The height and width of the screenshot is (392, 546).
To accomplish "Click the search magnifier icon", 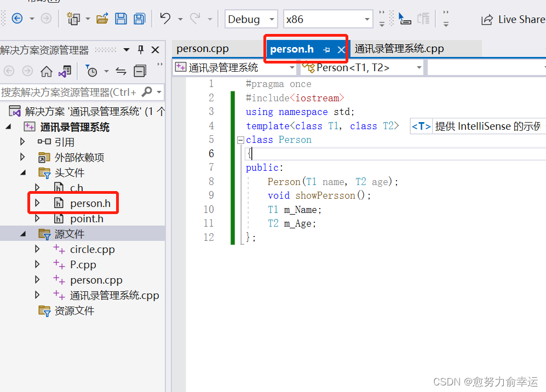I will (147, 92).
